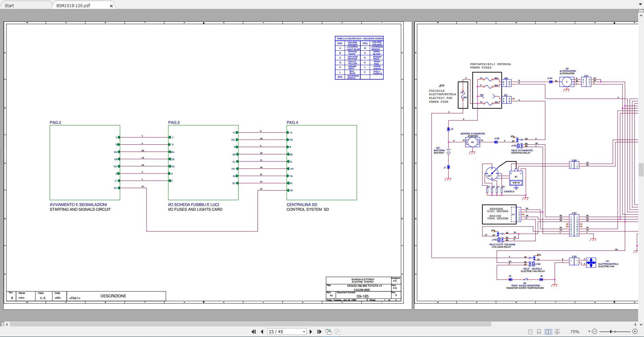Viewport: 644px width, 337px height.
Task: Click 'I/O FUSES AND LIGHTS CARD' text
Action: [195, 209]
